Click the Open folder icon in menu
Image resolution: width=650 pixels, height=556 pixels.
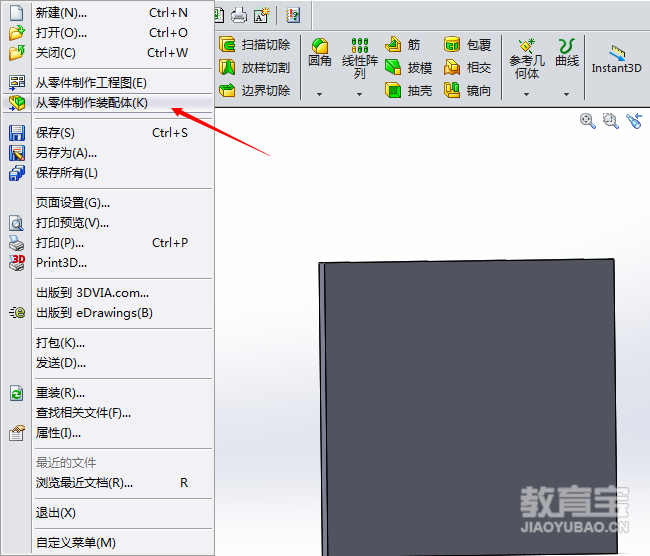coord(17,32)
